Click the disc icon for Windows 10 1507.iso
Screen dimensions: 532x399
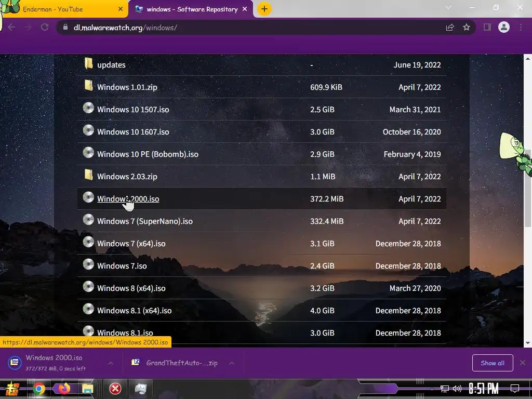[x=88, y=108]
